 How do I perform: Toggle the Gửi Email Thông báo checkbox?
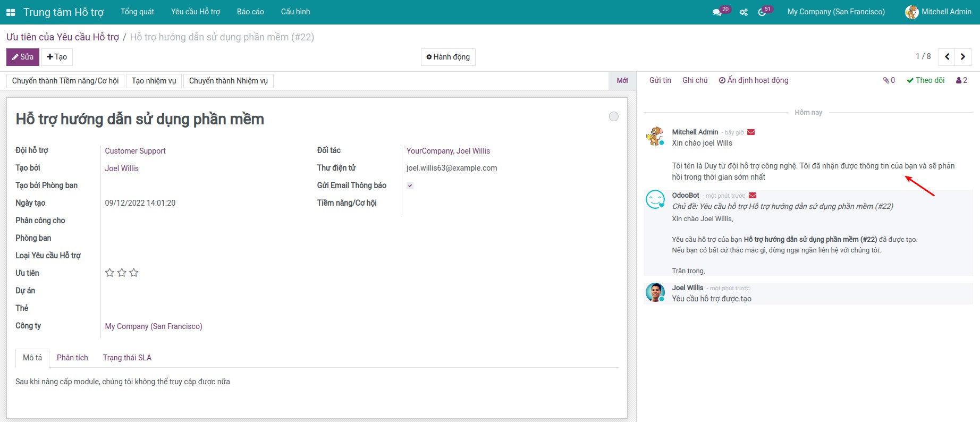pos(410,185)
